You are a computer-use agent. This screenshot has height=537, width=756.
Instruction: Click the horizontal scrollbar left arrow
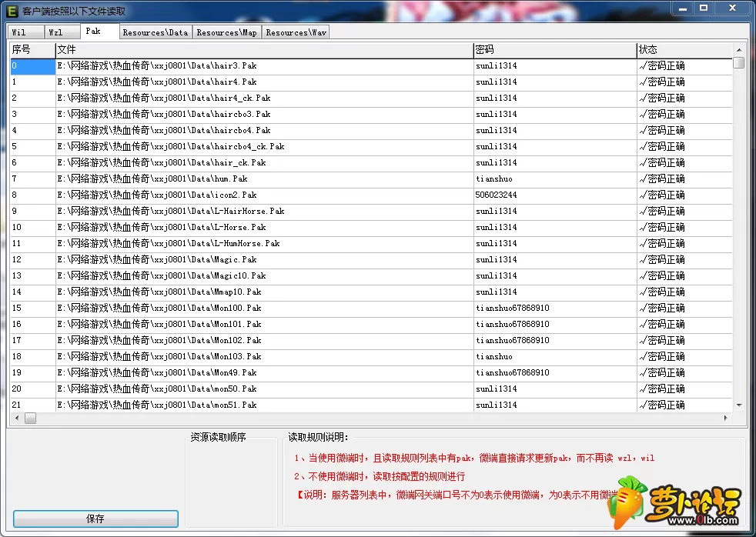18,418
